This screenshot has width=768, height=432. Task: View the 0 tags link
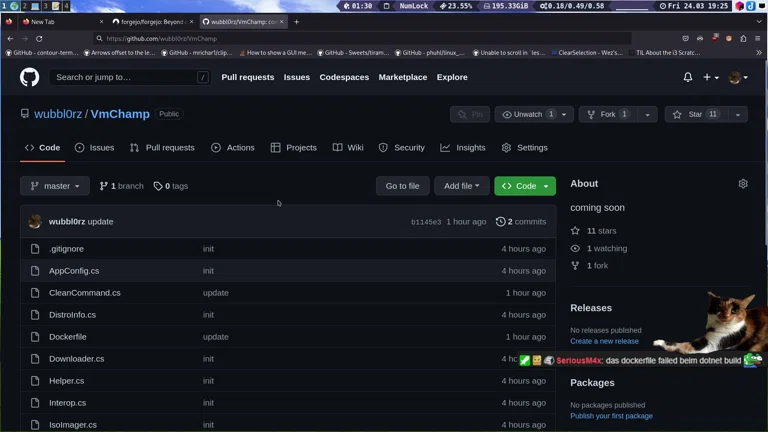(170, 186)
